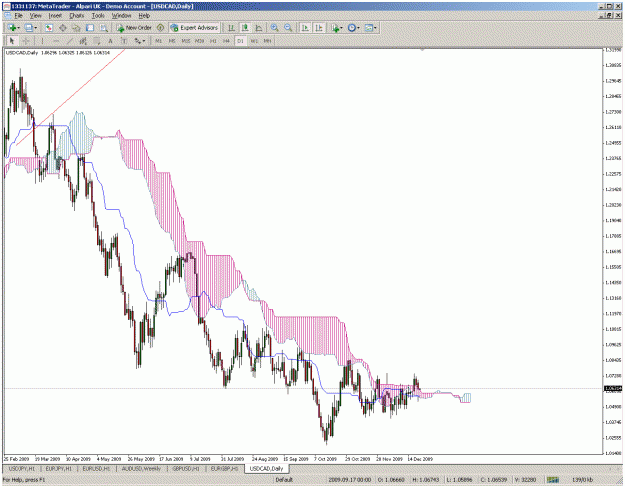Screen dimensions: 625x486
Task: Switch to H1 timeframe
Action: click(213, 41)
